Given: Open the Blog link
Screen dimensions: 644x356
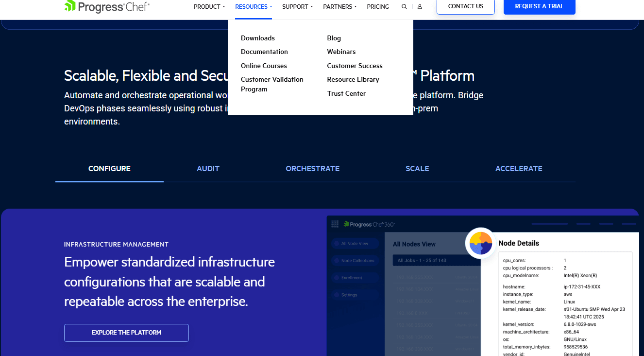Looking at the screenshot, I should click(334, 38).
